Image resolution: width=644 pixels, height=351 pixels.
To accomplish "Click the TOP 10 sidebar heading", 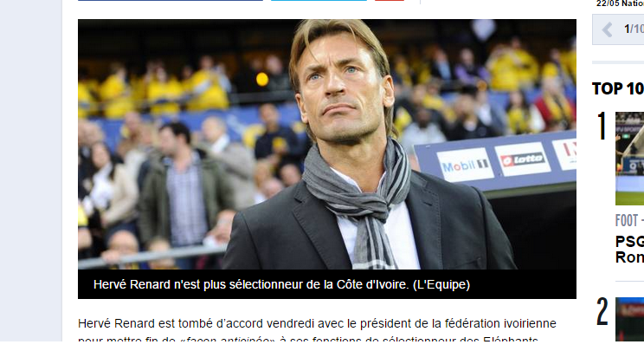I will (x=618, y=88).
